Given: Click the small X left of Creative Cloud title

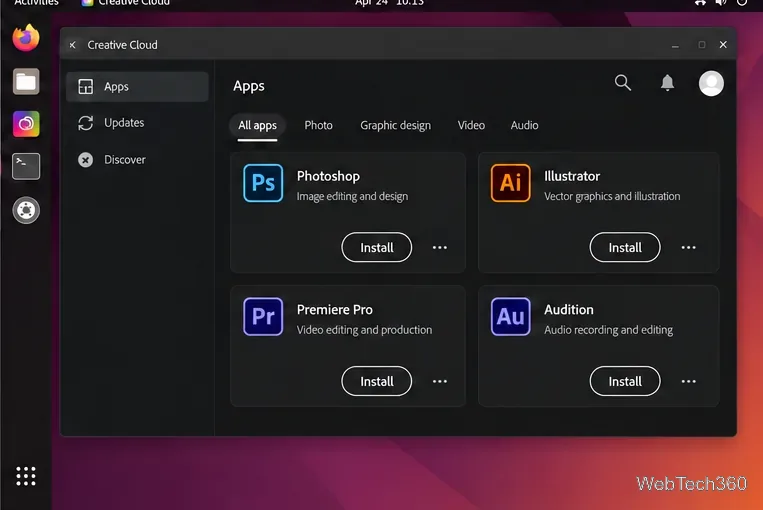Looking at the screenshot, I should pyautogui.click(x=72, y=45).
